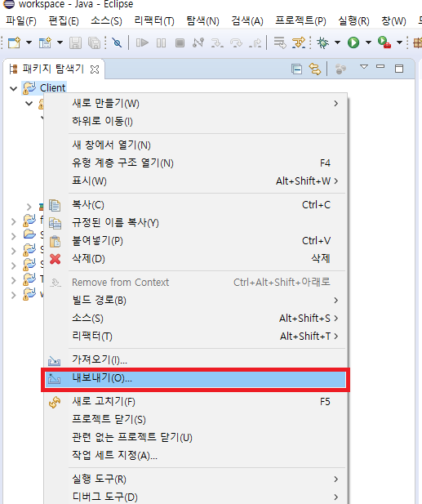Choose 유형 계층 구조 열기(N)
The height and width of the screenshot is (504, 422).
[x=195, y=163]
